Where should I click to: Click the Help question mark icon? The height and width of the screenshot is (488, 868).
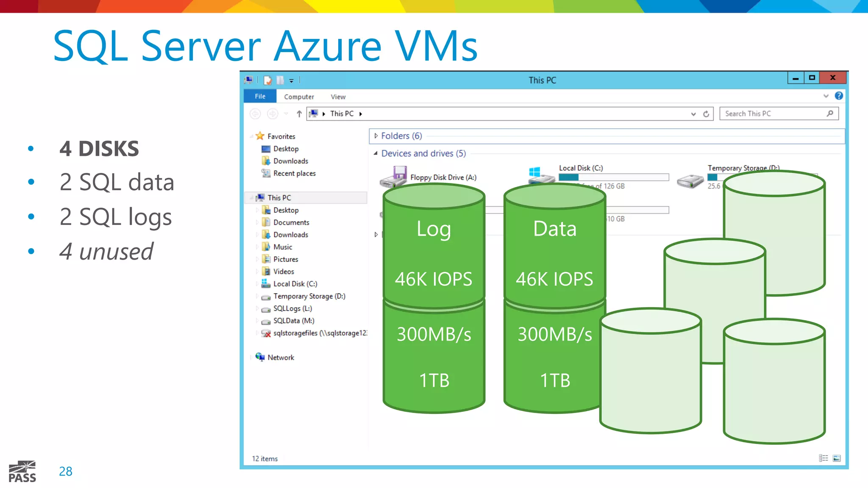click(838, 96)
